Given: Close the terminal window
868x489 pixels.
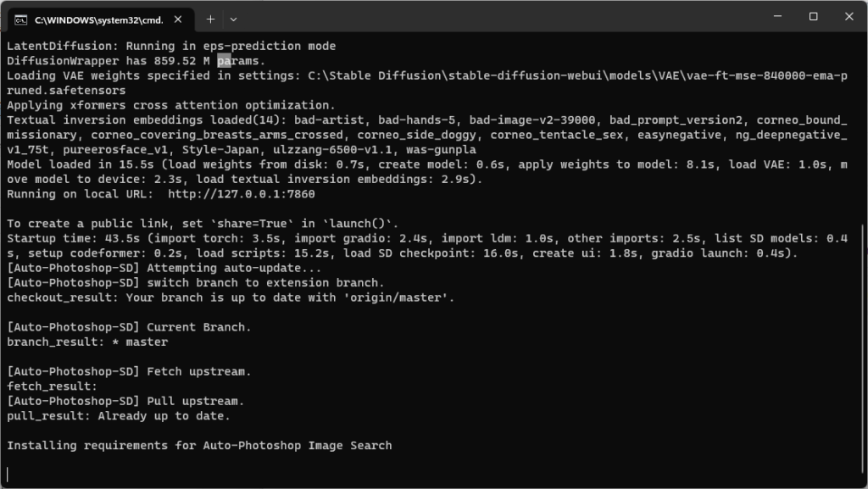Looking at the screenshot, I should click(849, 17).
